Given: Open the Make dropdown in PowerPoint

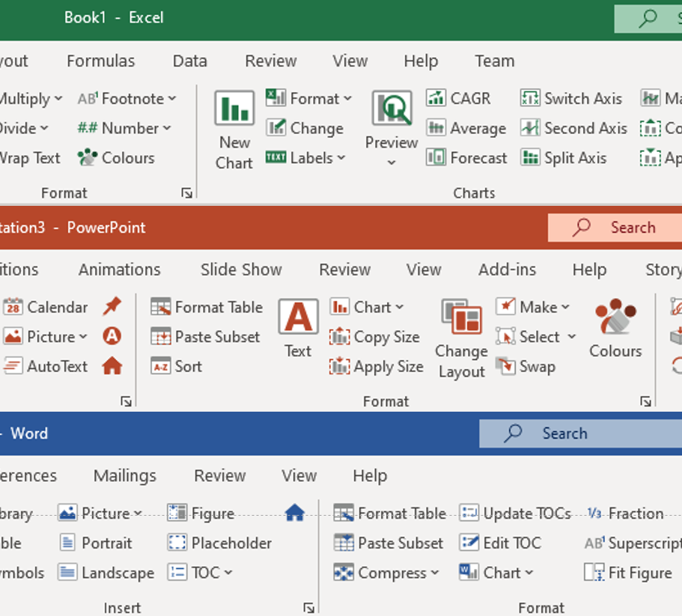Looking at the screenshot, I should pos(564,307).
